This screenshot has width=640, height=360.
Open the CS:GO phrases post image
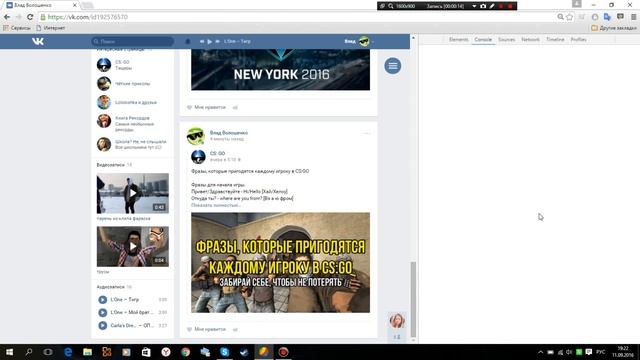(280, 262)
